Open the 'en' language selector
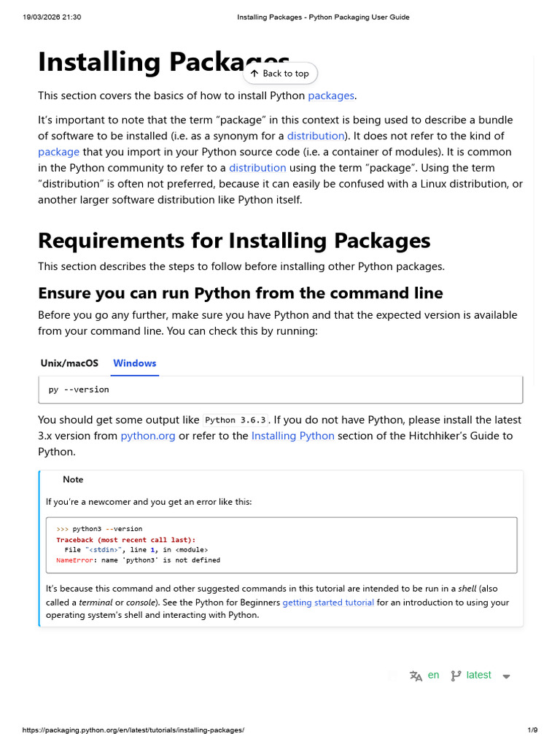The width and height of the screenshot is (560, 747). click(433, 676)
